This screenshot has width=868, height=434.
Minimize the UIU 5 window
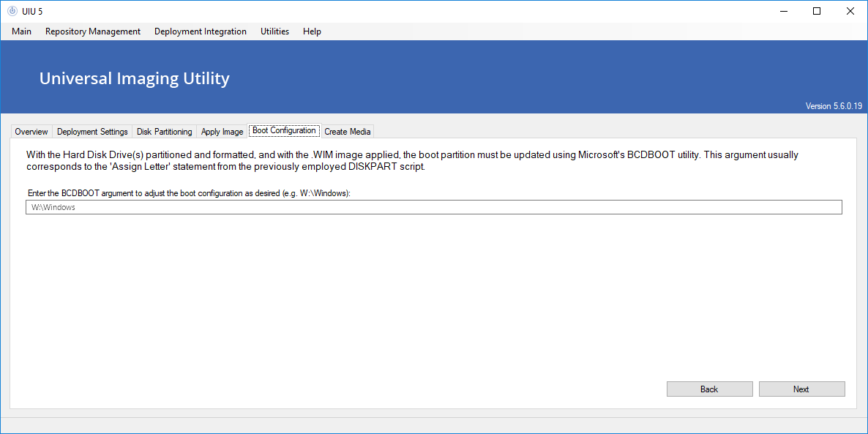(x=783, y=11)
